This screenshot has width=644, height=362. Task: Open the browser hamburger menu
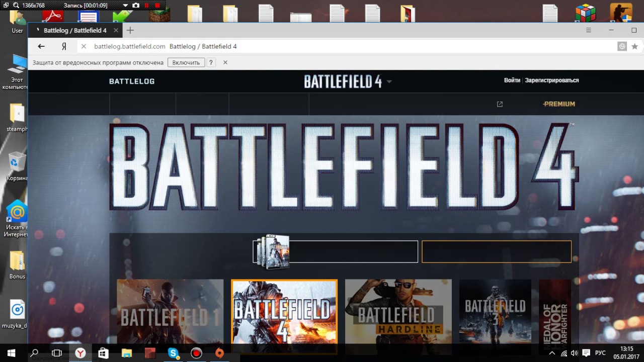588,30
